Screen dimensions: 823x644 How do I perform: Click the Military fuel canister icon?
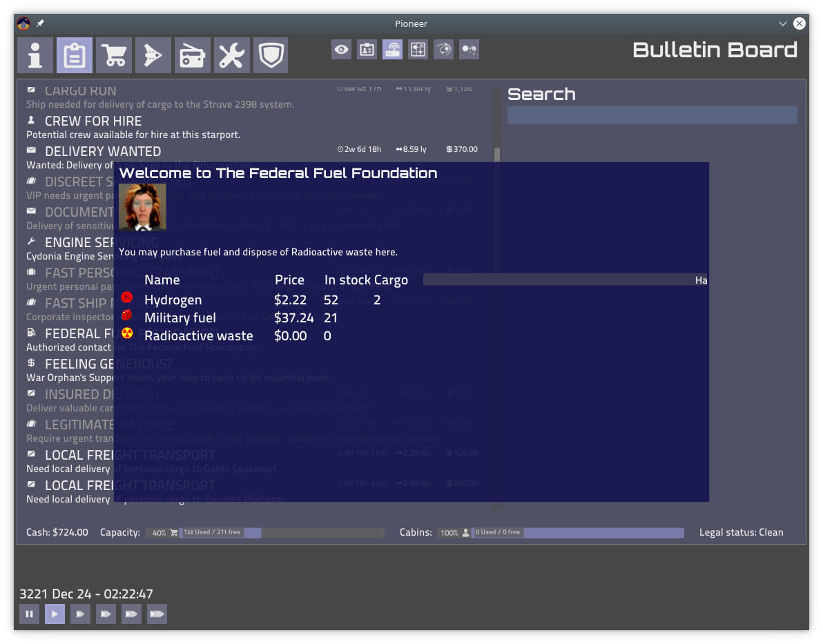[x=127, y=315]
